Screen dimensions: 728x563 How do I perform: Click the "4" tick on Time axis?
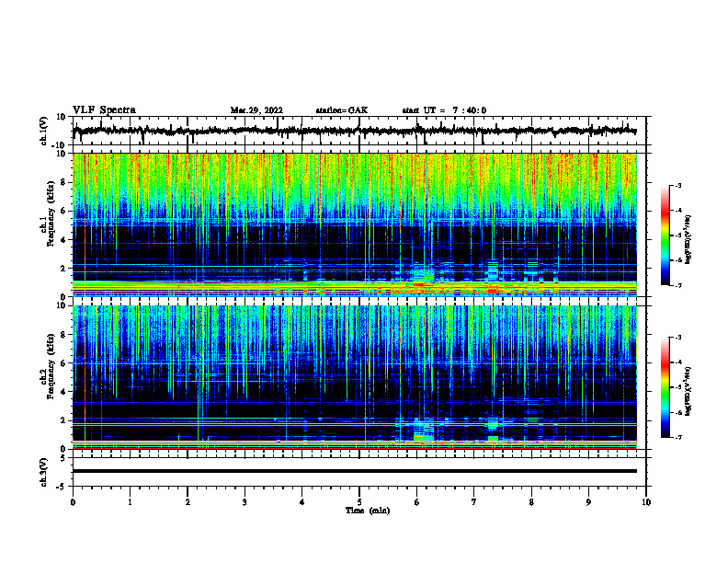pos(302,502)
